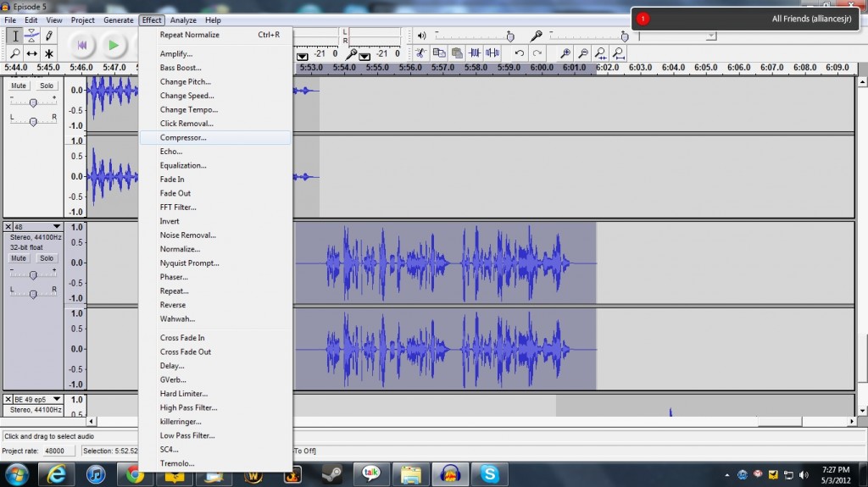
Task: Click horizontal scrollbar right arrow
Action: (852, 421)
